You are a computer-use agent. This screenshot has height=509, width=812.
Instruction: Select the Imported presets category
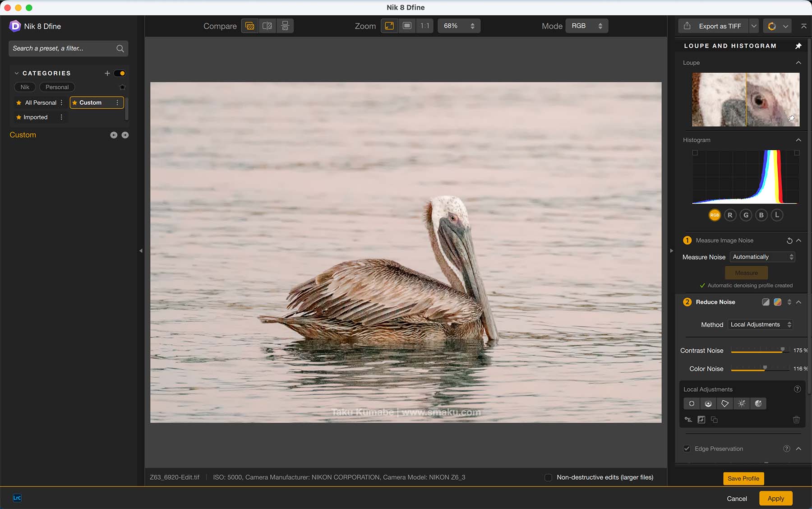(35, 117)
